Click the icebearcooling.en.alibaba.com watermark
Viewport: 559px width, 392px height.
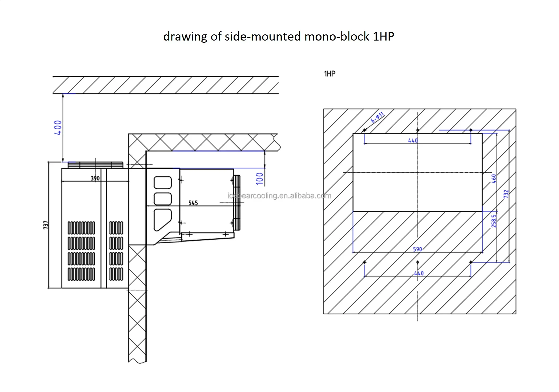279,196
